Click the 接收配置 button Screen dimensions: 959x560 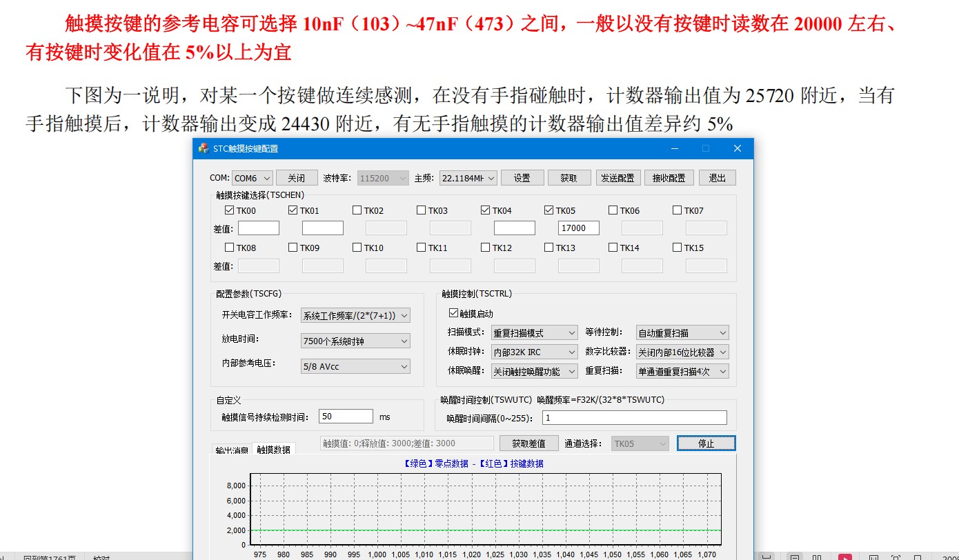point(669,178)
